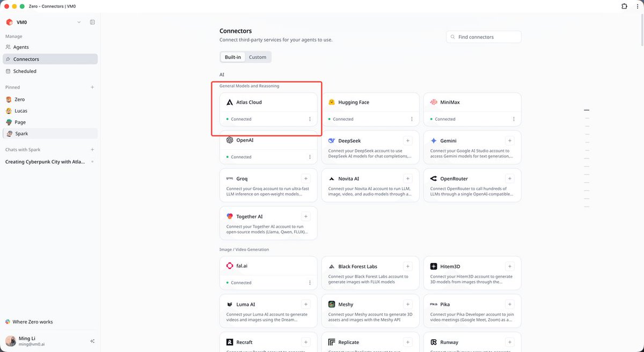Add the Pika connector
This screenshot has width=644, height=352.
coord(510,304)
